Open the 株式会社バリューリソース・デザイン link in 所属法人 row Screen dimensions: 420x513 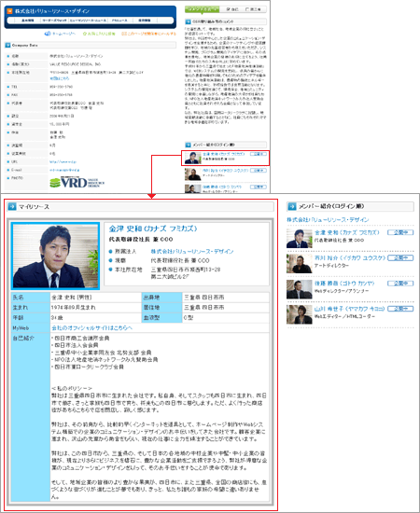192,251
